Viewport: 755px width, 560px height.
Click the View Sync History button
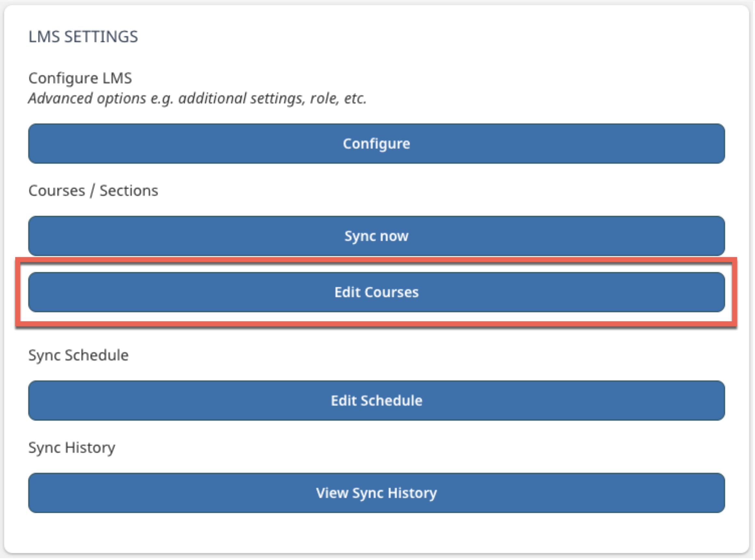point(376,494)
